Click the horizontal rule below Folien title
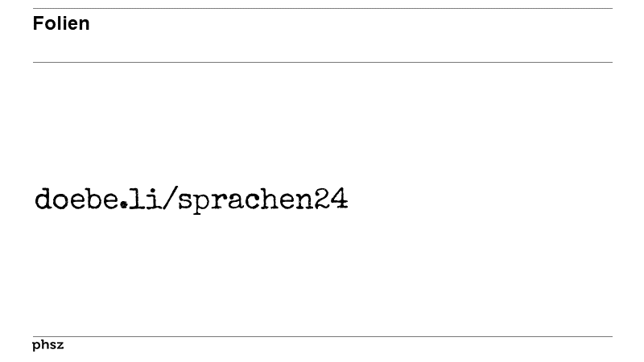 (x=323, y=63)
